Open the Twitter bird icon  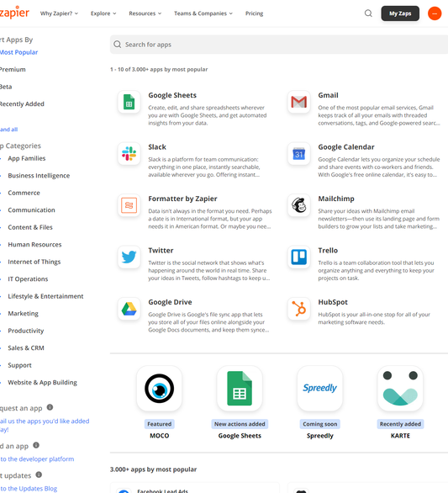129,257
